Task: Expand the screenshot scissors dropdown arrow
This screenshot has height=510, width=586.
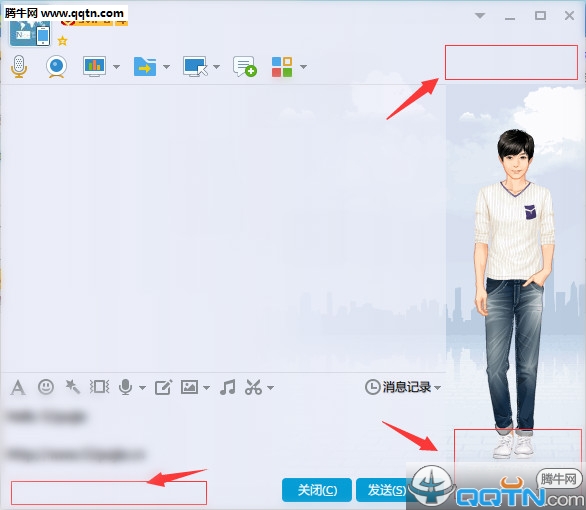Action: tap(270, 387)
